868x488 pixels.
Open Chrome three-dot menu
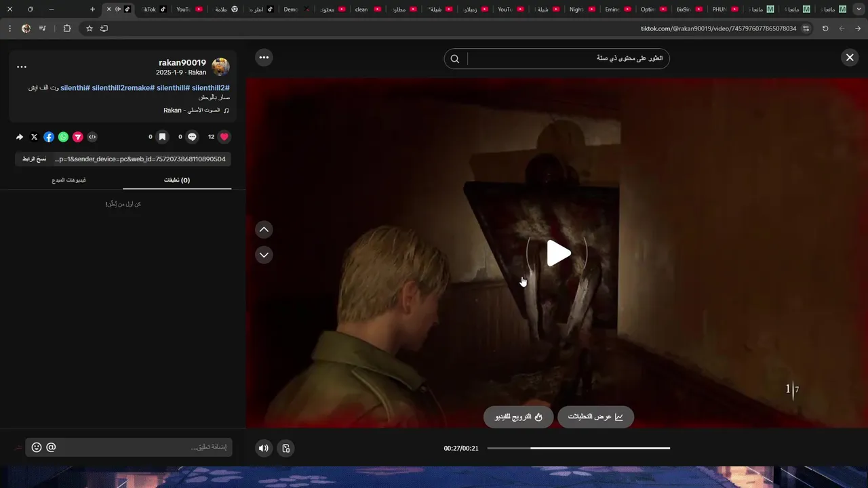9,28
